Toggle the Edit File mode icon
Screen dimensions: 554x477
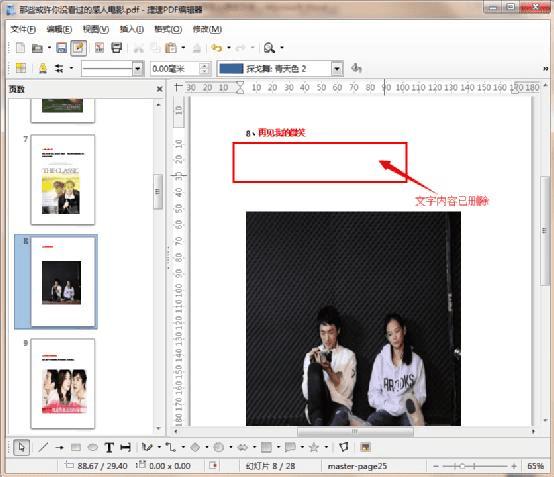click(x=78, y=48)
